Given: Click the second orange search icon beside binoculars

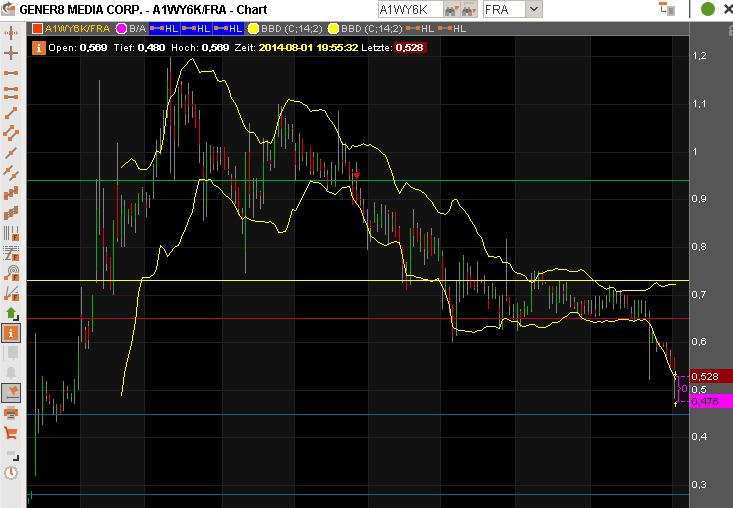Looking at the screenshot, I should (468, 9).
